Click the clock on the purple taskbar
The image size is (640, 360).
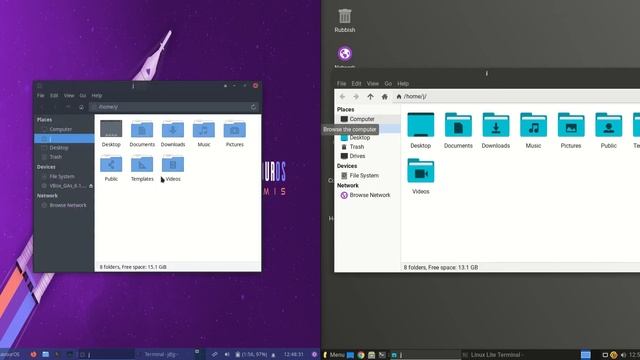[x=294, y=354]
